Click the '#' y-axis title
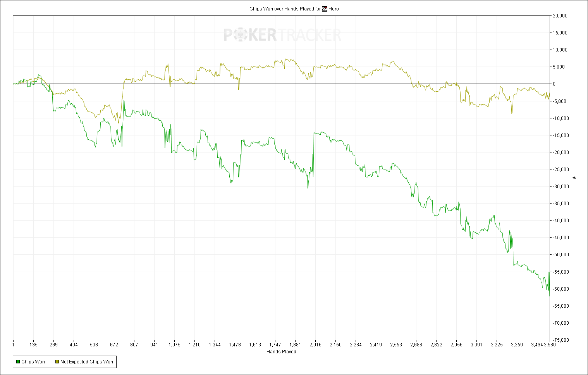The width and height of the screenshot is (588, 375). coord(574,178)
